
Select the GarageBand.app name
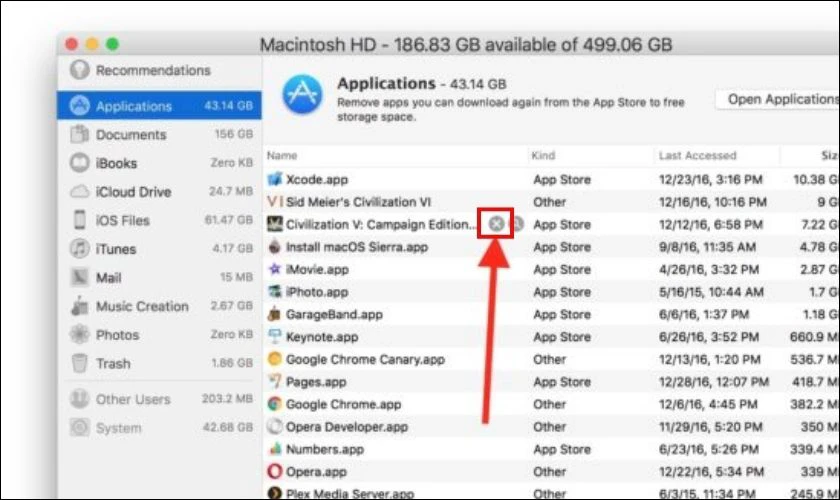pyautogui.click(x=334, y=315)
